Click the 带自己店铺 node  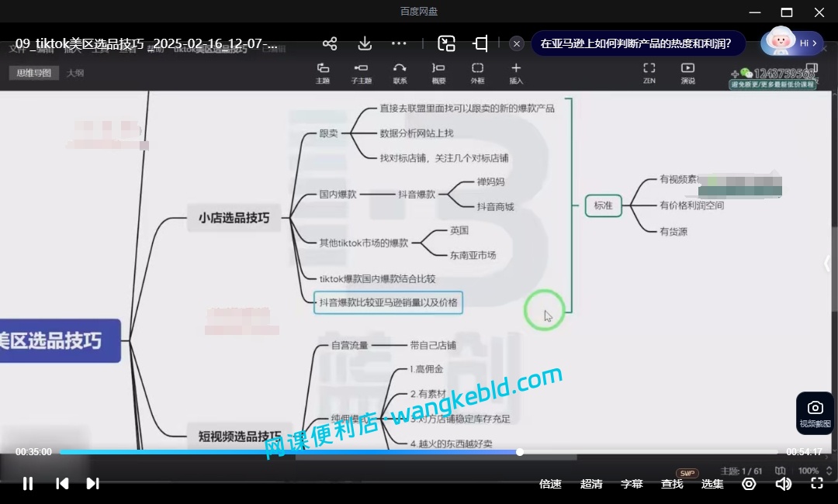[x=433, y=345]
